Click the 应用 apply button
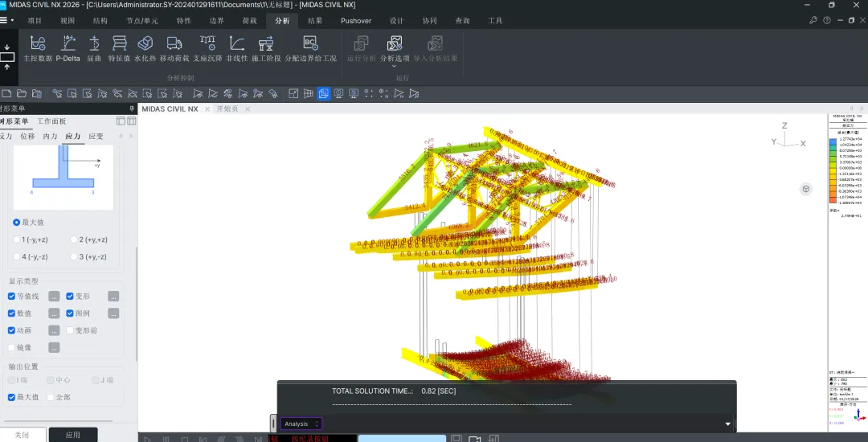The width and height of the screenshot is (868, 442). tap(73, 435)
